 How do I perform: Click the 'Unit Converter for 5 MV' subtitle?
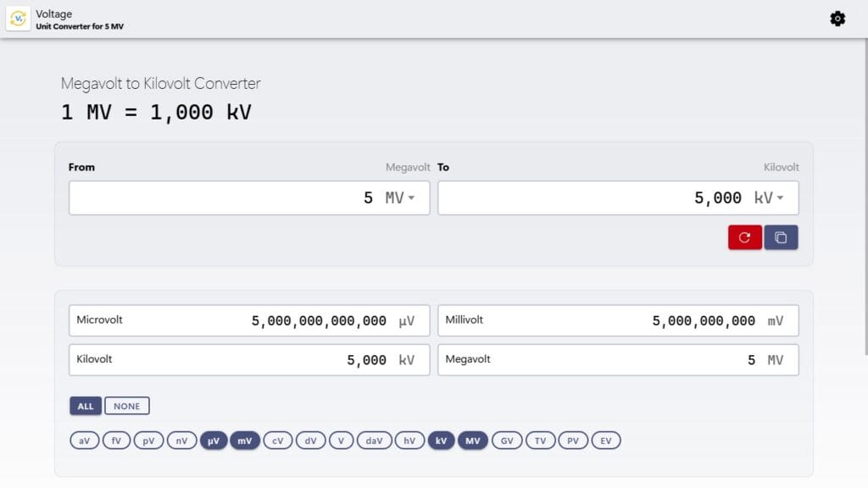point(80,26)
